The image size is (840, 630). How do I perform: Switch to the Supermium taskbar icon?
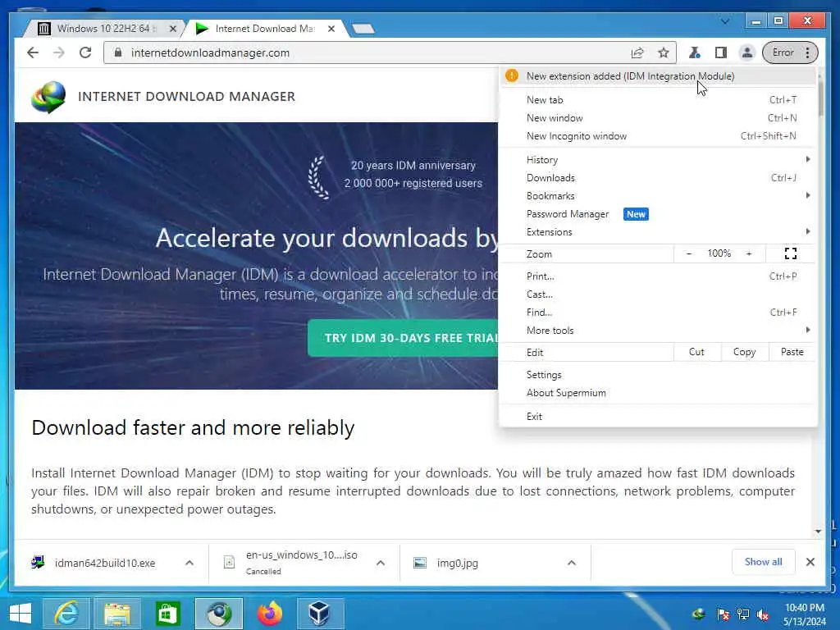click(x=219, y=614)
